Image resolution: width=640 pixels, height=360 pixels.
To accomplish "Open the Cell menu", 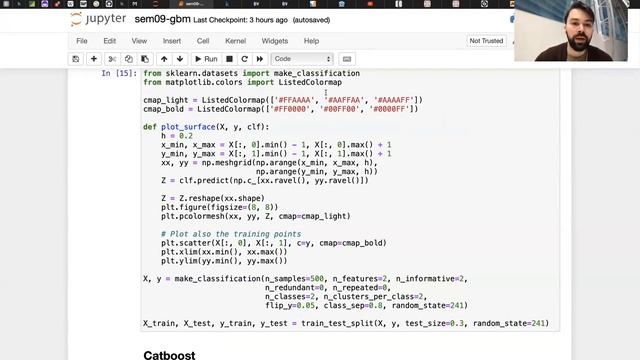I will click(x=203, y=41).
